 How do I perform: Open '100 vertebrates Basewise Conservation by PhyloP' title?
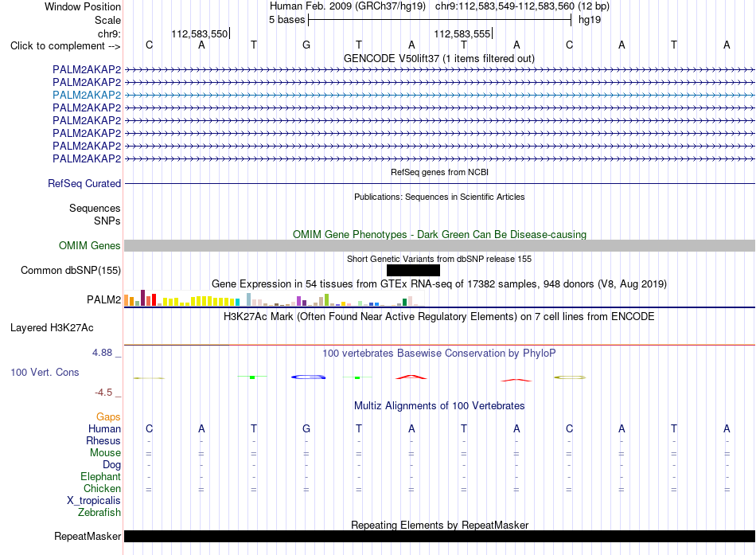439,354
